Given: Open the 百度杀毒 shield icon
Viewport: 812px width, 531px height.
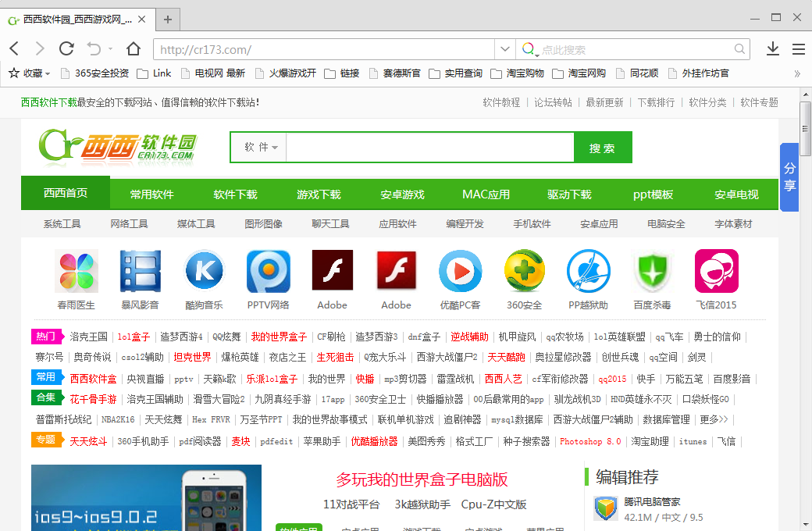Looking at the screenshot, I should pos(652,271).
